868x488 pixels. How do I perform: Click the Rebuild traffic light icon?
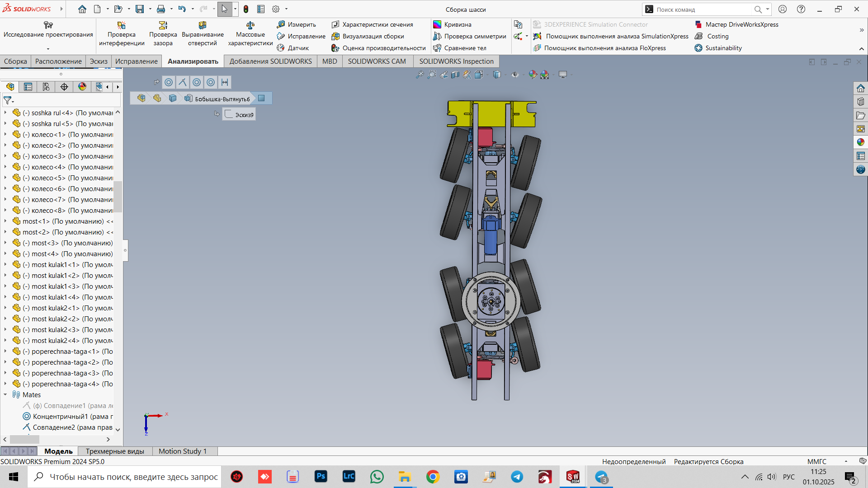(x=246, y=9)
